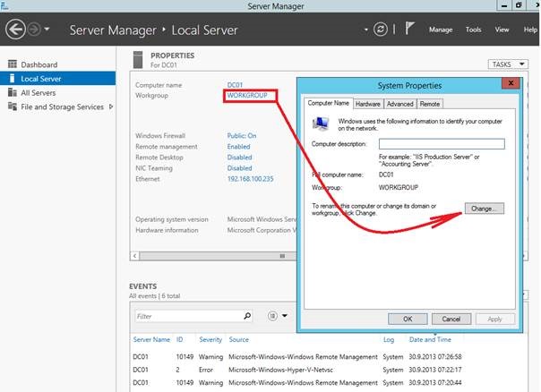Open the Manage menu

click(x=441, y=30)
